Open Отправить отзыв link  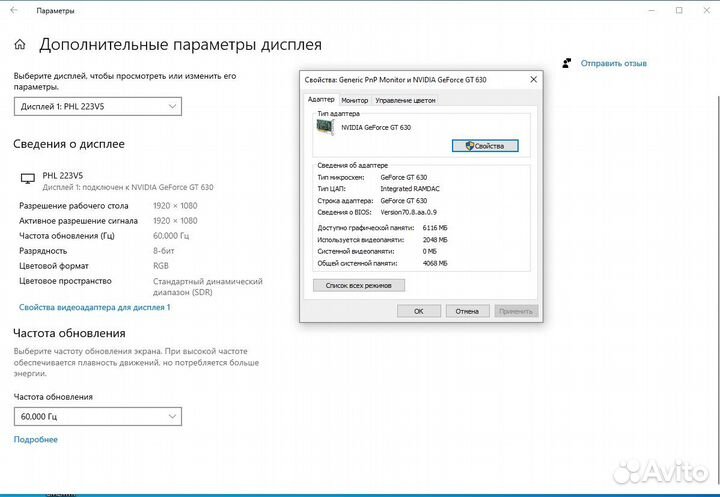[613, 63]
